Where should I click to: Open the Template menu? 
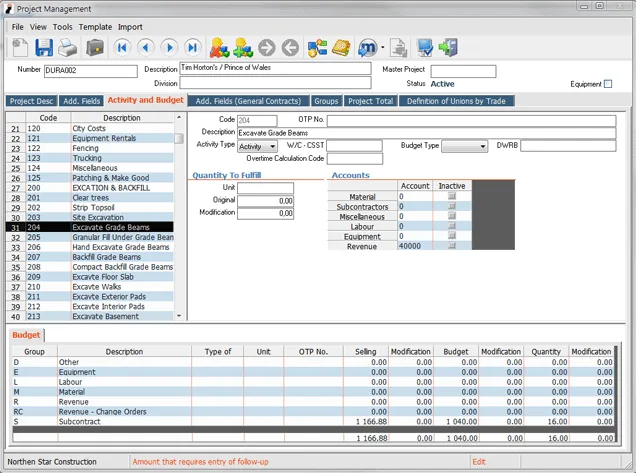click(x=95, y=27)
